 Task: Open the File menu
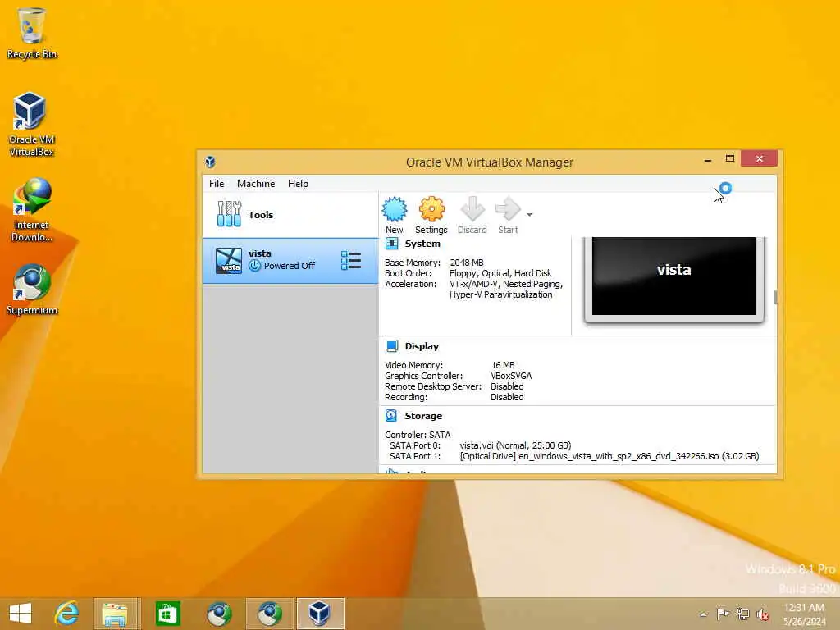[x=217, y=183]
